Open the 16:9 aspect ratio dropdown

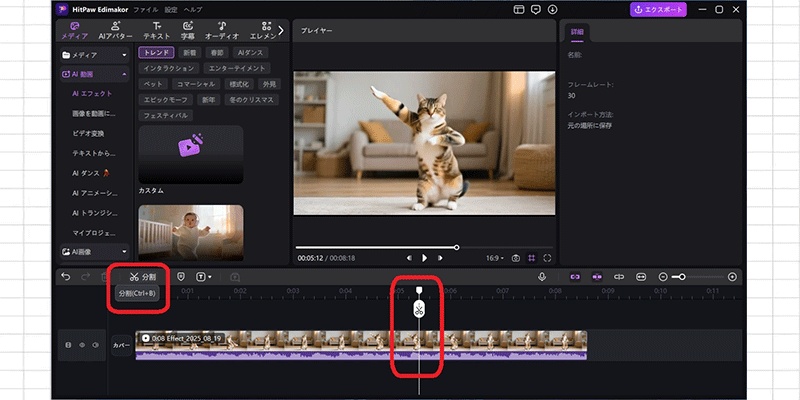click(494, 259)
